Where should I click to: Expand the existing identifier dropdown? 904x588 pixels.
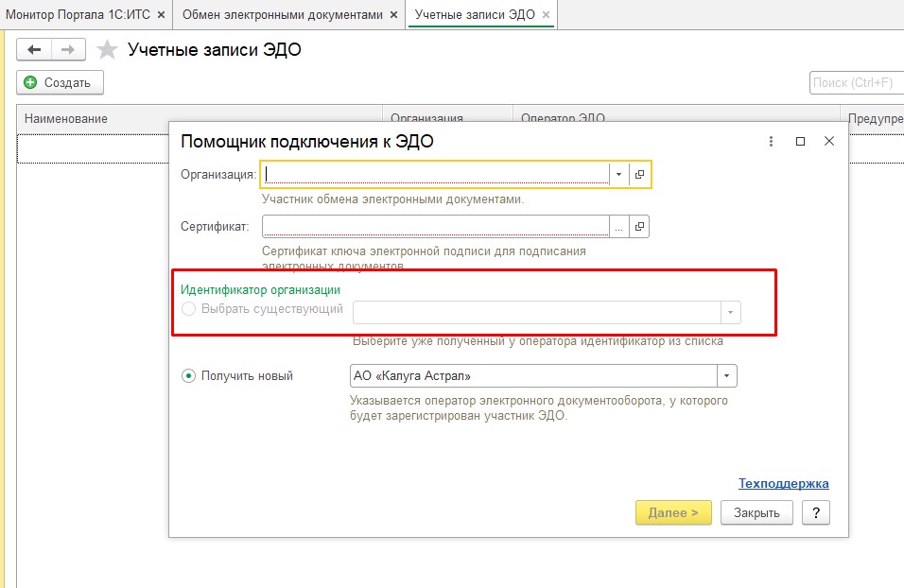click(x=730, y=313)
